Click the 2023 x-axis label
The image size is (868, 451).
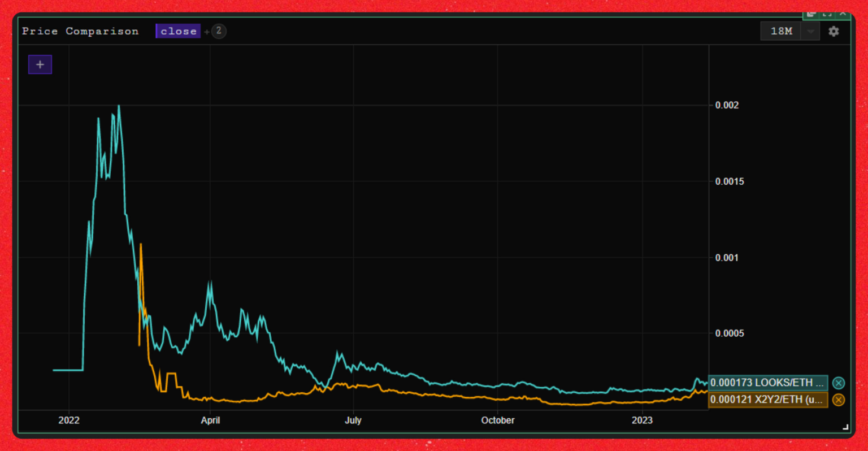(x=642, y=420)
